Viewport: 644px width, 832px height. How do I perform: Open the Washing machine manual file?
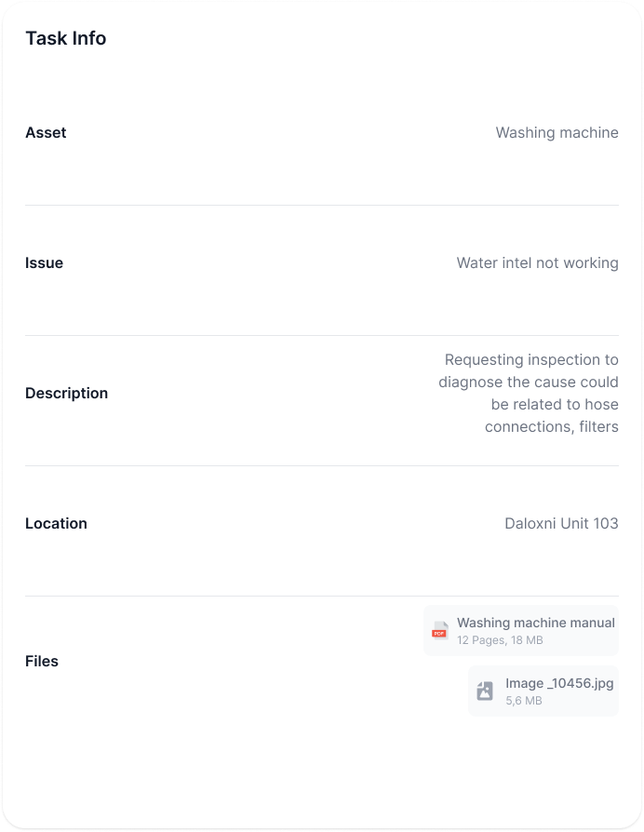pyautogui.click(x=536, y=623)
